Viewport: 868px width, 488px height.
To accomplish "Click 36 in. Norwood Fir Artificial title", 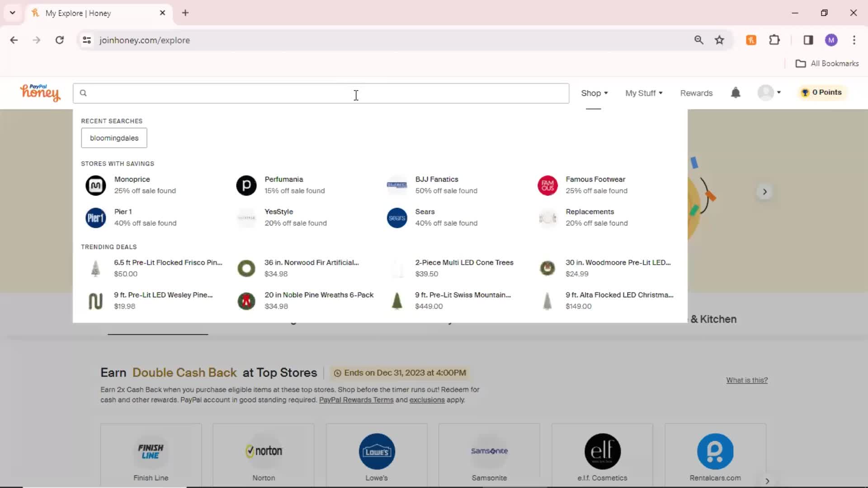I will [x=311, y=263].
